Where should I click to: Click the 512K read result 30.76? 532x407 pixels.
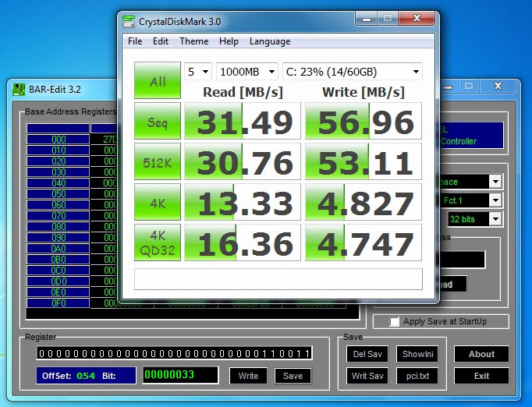(243, 161)
